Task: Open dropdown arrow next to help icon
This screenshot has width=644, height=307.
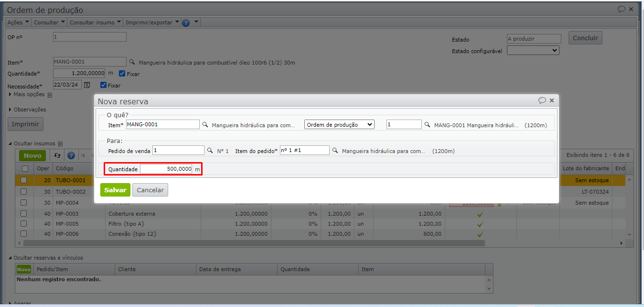Action: pyautogui.click(x=196, y=22)
